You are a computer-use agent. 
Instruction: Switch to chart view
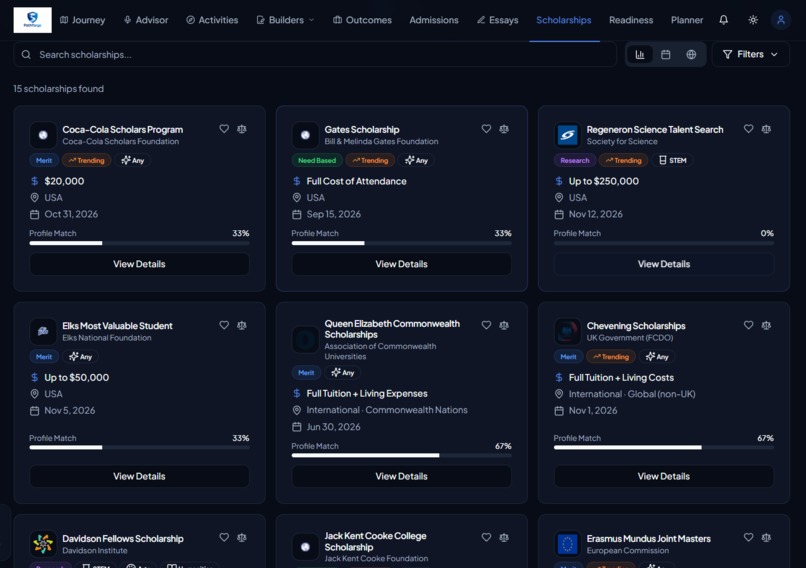click(x=639, y=54)
